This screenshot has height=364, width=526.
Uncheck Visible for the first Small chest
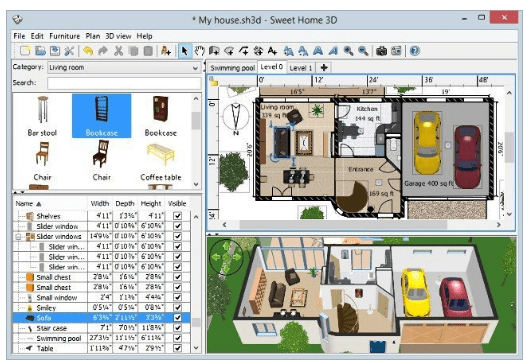(177, 277)
